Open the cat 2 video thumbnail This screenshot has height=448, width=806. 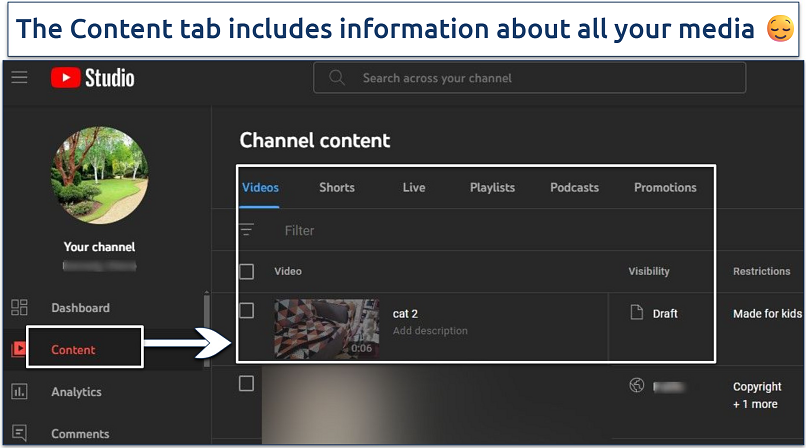pyautogui.click(x=326, y=327)
